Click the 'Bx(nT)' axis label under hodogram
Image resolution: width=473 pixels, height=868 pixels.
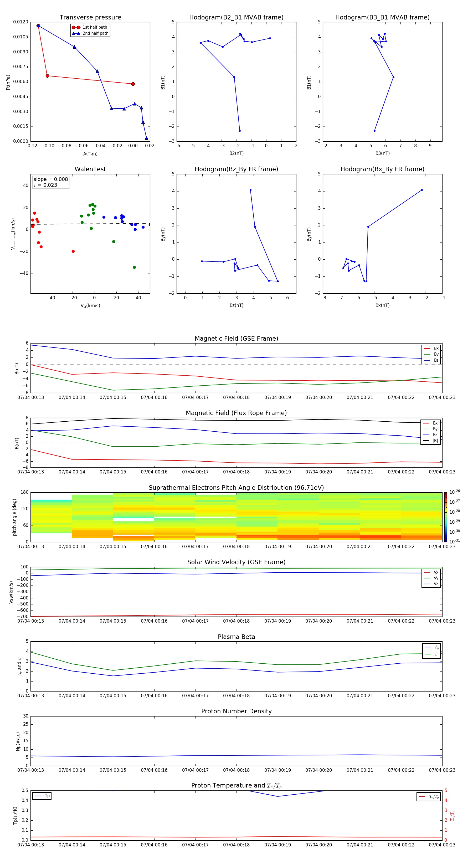pyautogui.click(x=382, y=305)
